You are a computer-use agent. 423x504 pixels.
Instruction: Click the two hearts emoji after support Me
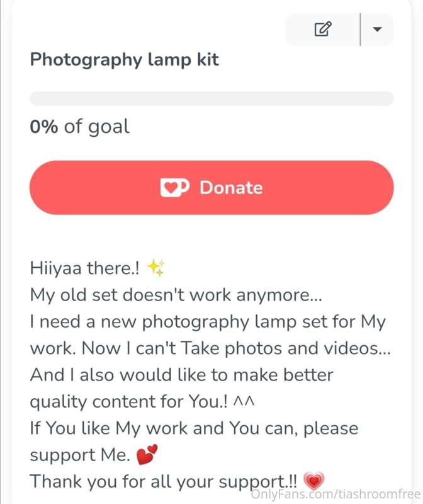click(147, 454)
